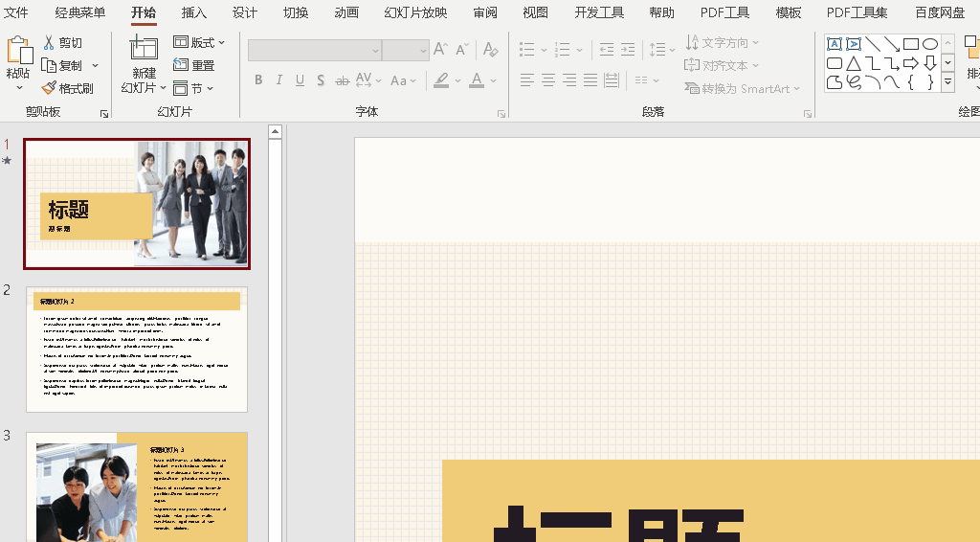Screen dimensions: 980x542
Task: Toggle Align Left paragraph button
Action: [527, 80]
